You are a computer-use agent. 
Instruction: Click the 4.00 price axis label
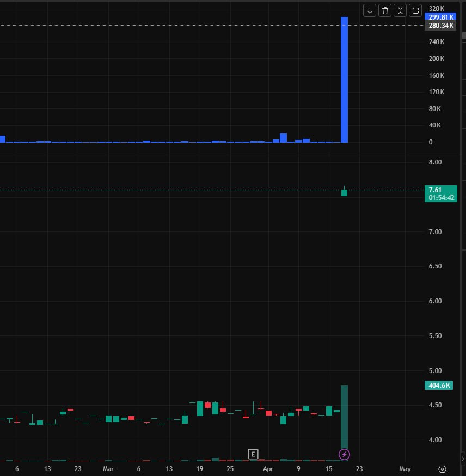tap(435, 440)
